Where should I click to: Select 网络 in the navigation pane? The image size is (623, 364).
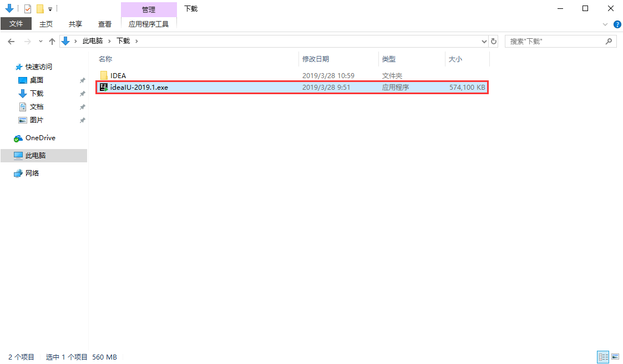point(32,173)
